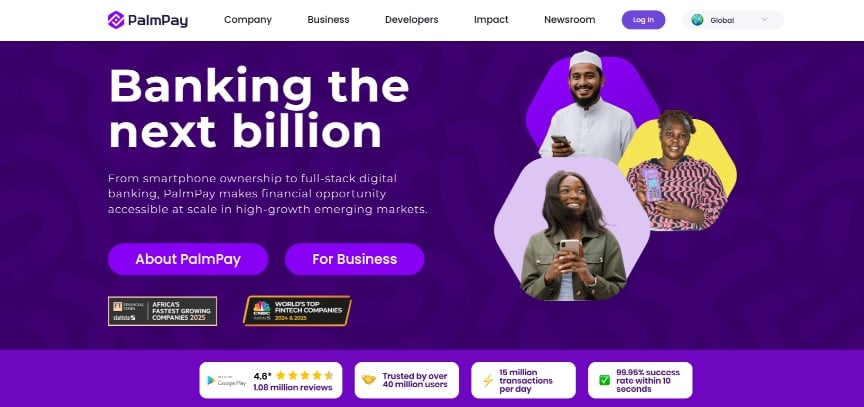Click the PalmPay logo icon

(x=116, y=20)
